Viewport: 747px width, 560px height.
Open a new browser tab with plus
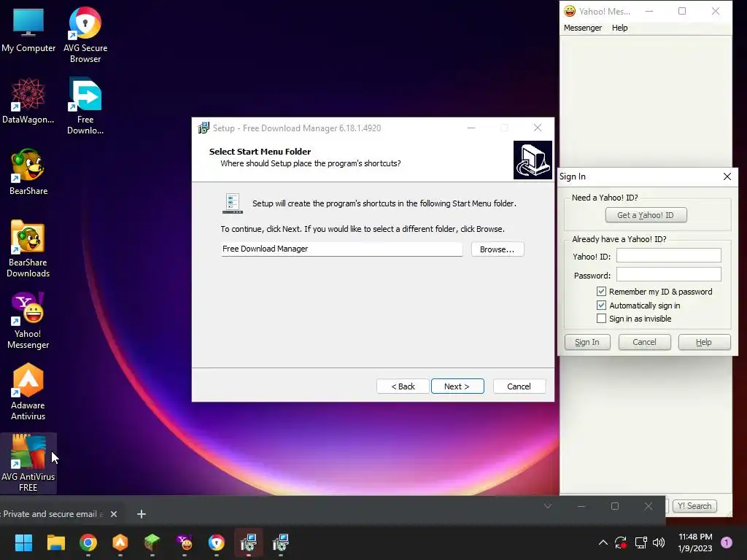[141, 514]
